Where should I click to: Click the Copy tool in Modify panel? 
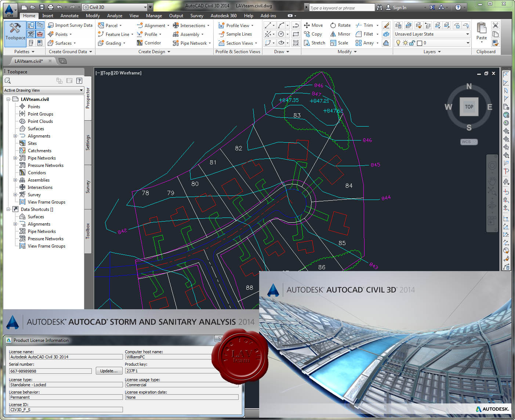pyautogui.click(x=313, y=34)
